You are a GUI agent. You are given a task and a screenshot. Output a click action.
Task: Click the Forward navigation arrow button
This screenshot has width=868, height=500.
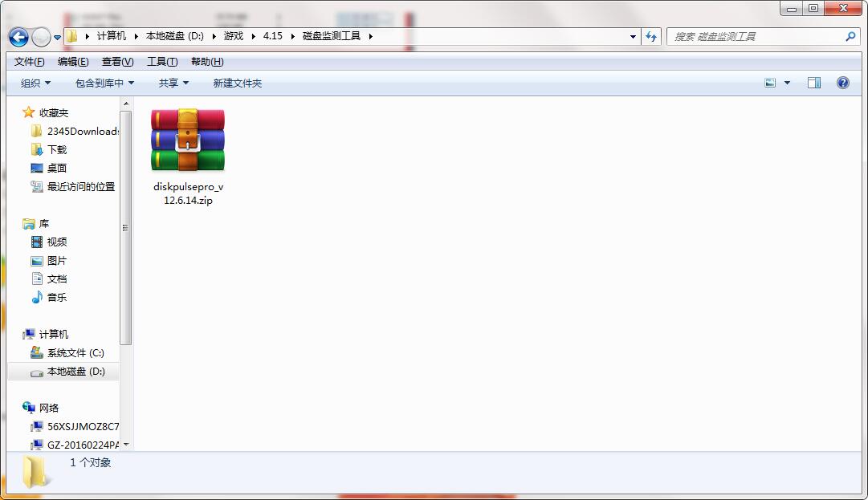(x=42, y=37)
